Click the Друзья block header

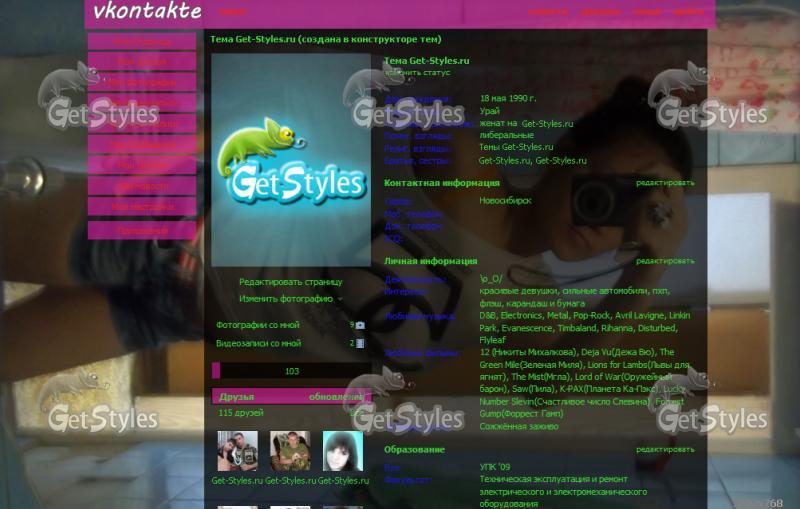coord(291,396)
